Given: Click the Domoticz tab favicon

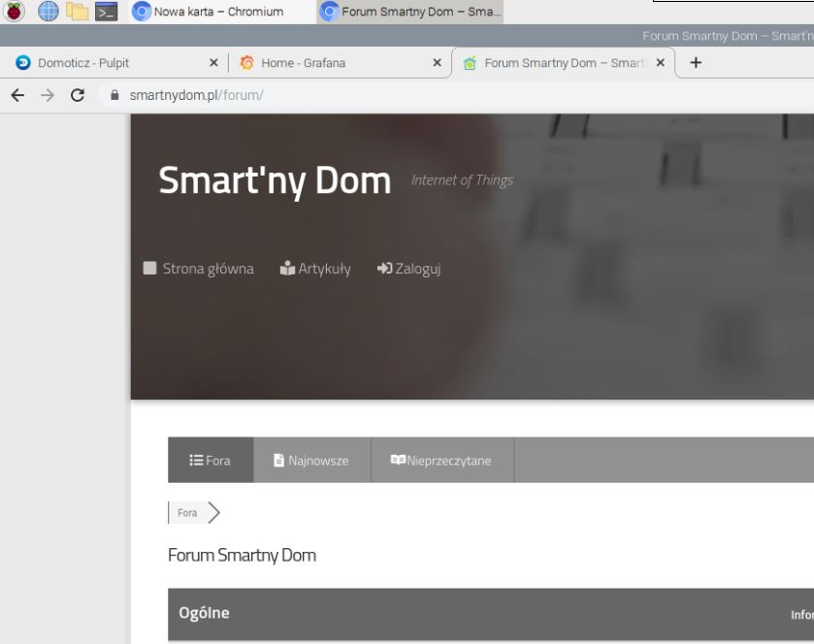Looking at the screenshot, I should (x=23, y=63).
